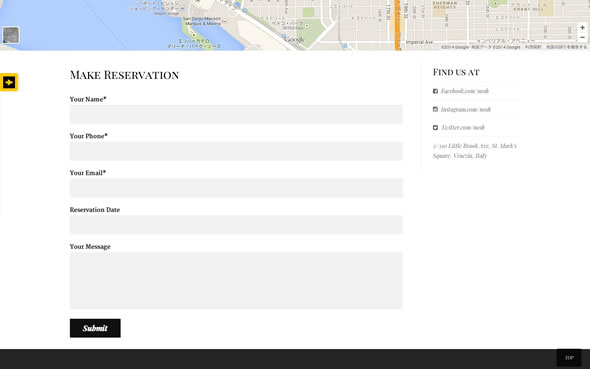Focus the Your Name field
This screenshot has width=590, height=369.
pyautogui.click(x=236, y=114)
